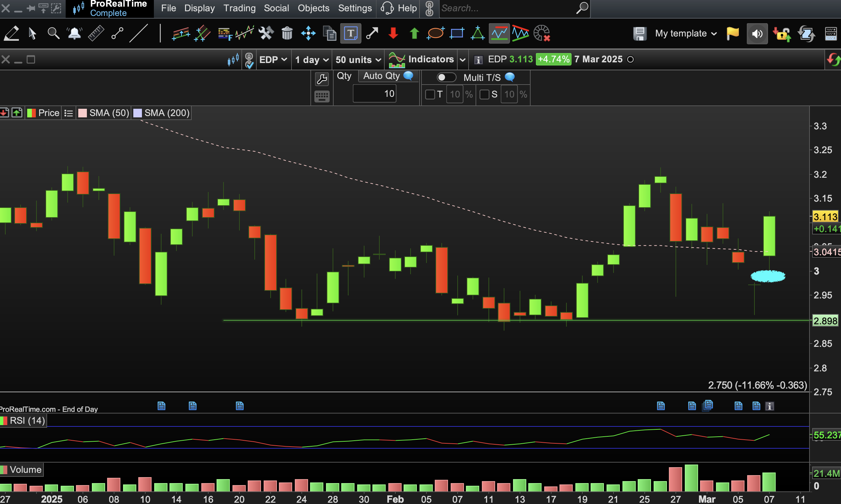Click the Qty input field

374,94
